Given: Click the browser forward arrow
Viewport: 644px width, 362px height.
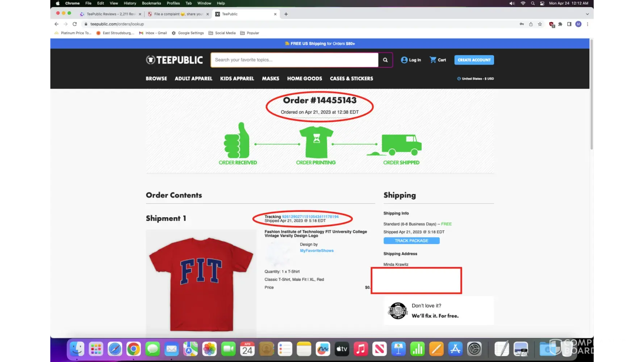Looking at the screenshot, I should [x=66, y=24].
